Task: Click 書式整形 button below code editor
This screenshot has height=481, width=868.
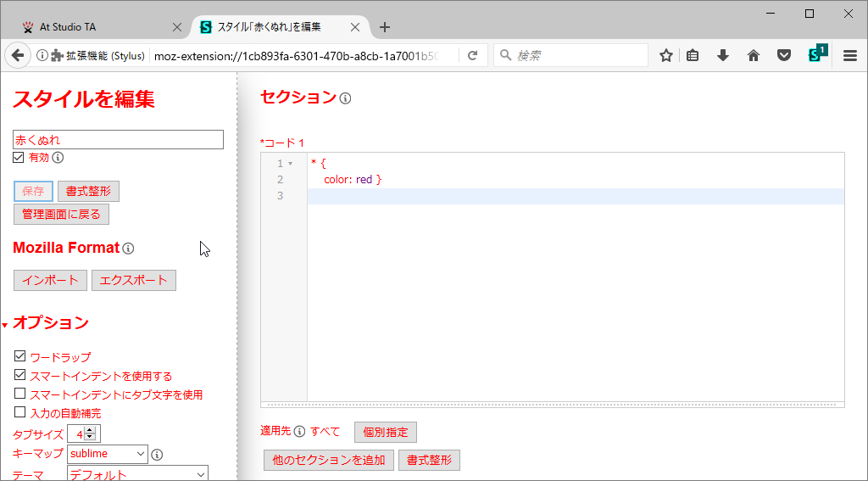Action: pyautogui.click(x=429, y=460)
